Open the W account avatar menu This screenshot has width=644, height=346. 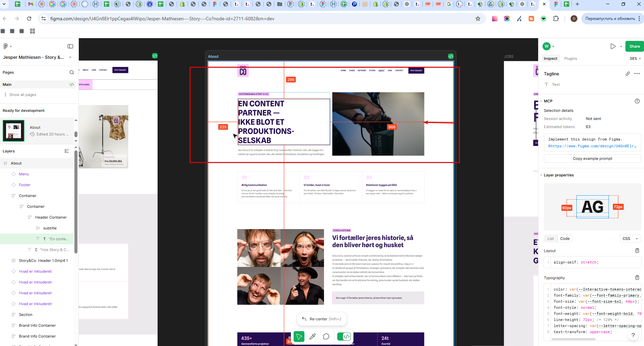(548, 46)
